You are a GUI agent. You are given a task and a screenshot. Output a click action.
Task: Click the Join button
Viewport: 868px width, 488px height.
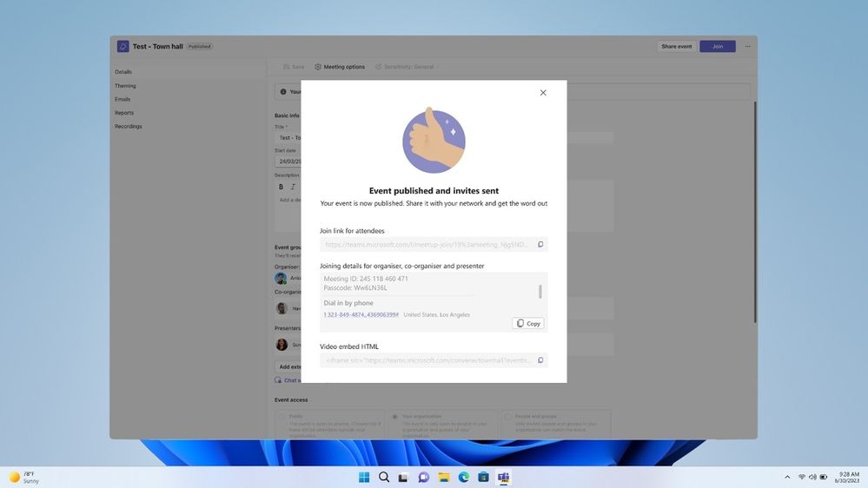(x=718, y=47)
